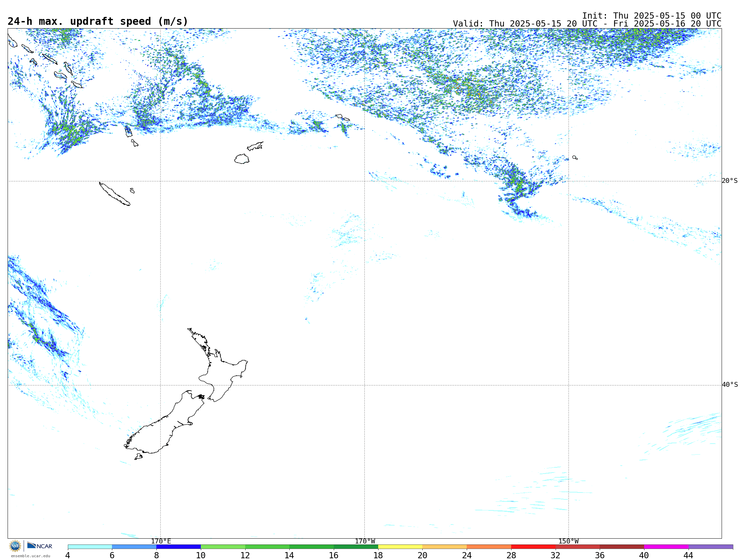This screenshot has height=560, width=744.
Task: Pick the dark red 36-40 colorbar swatch
Action: pyautogui.click(x=622, y=547)
